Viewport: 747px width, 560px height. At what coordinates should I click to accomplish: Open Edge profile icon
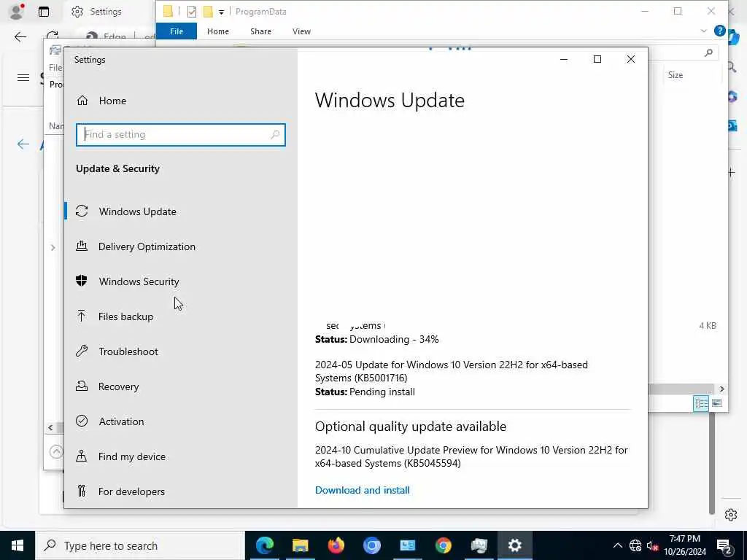[x=16, y=12]
